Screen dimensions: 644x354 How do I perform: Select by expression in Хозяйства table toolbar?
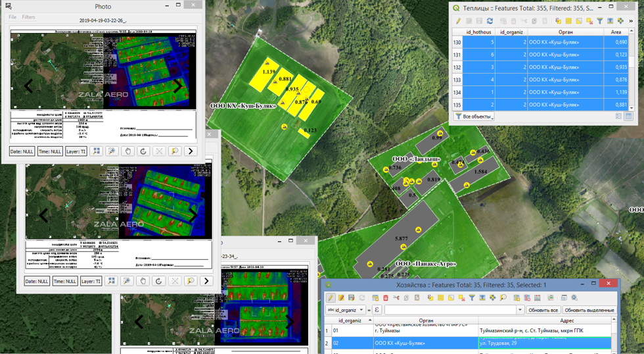pyautogui.click(x=430, y=297)
